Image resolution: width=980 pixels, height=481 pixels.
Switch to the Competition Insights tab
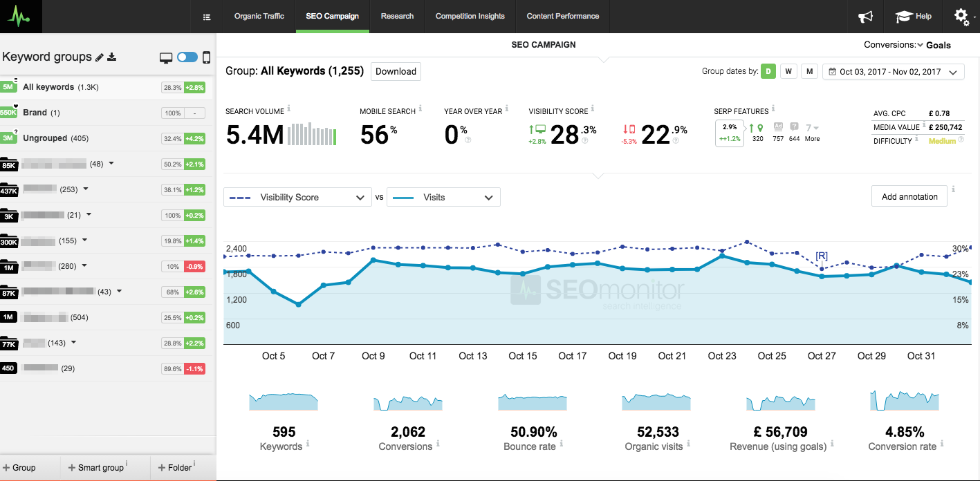pos(470,17)
